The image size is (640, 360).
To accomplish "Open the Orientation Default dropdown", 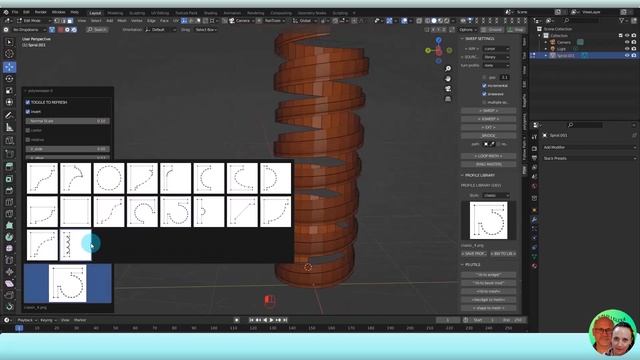I will click(x=161, y=30).
